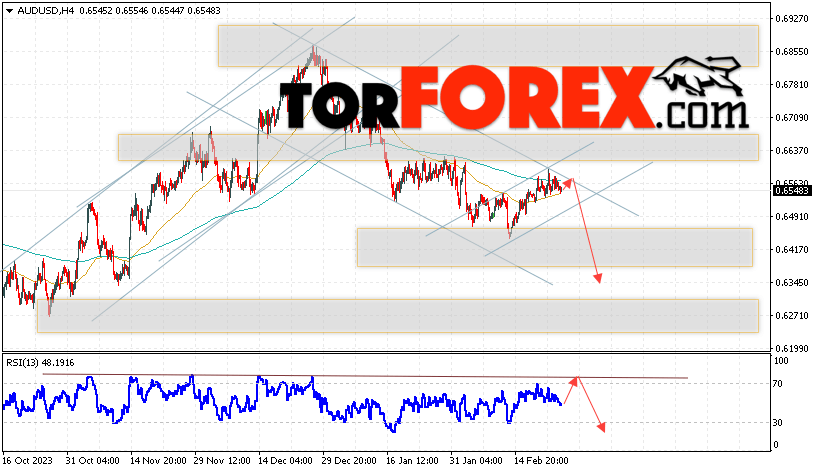The width and height of the screenshot is (816, 472).
Task: Click the 14 Feb 20:00 time label
Action: [541, 461]
